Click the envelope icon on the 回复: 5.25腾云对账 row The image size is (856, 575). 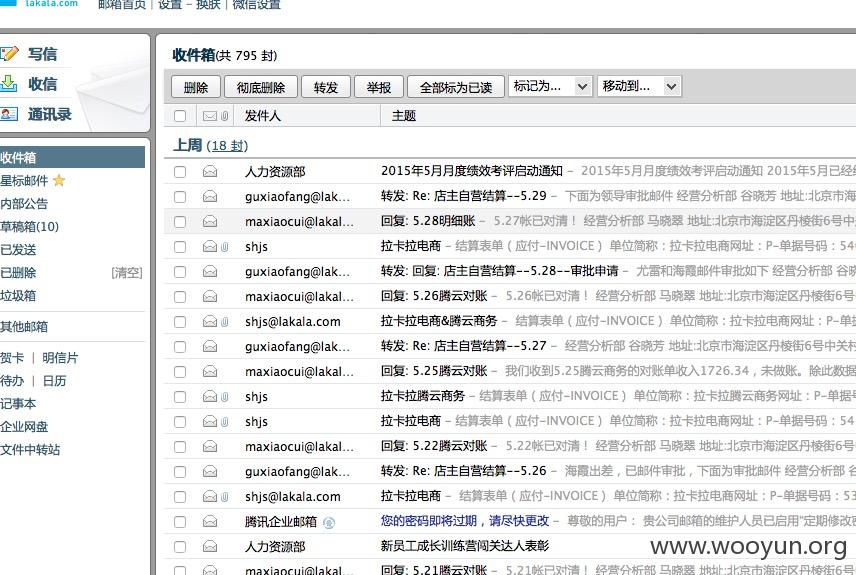tap(210, 372)
